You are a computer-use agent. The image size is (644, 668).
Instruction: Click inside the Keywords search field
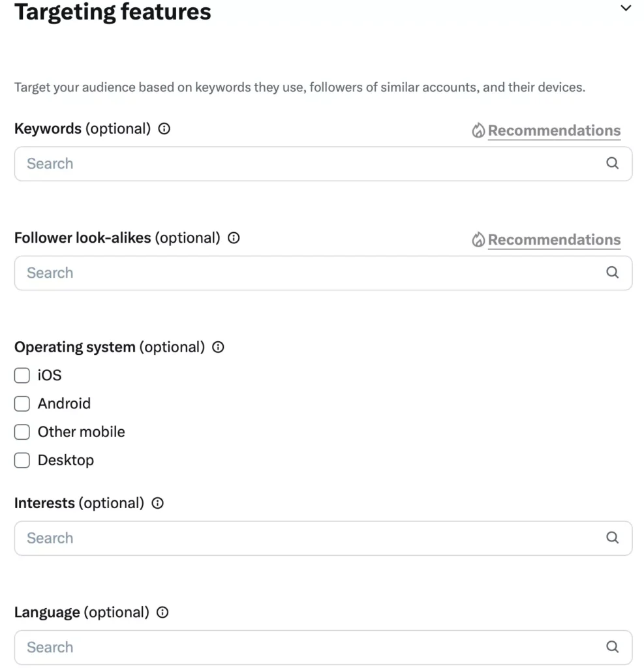[x=261, y=163]
